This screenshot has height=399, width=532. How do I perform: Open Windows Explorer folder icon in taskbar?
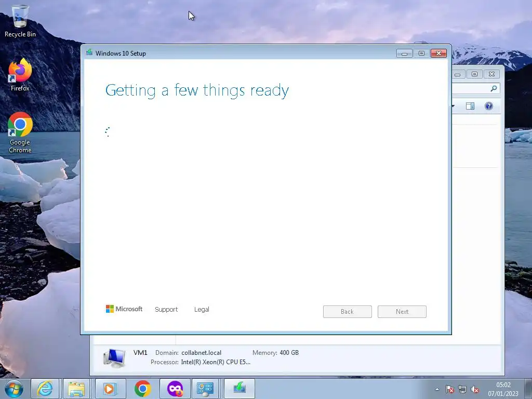[x=76, y=389]
